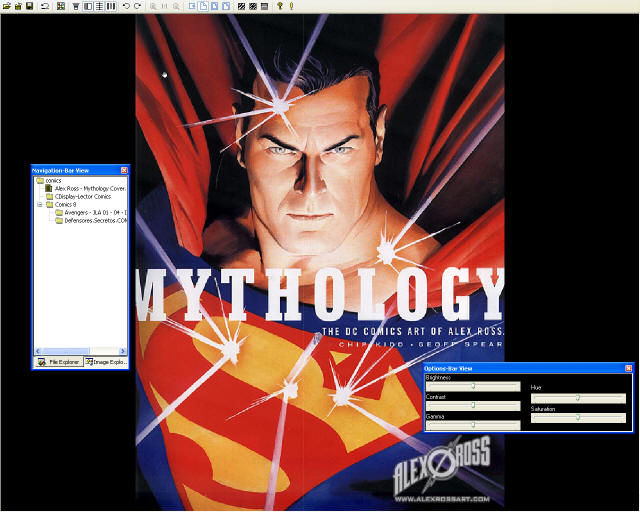Viewport: 640px width, 512px height.
Task: Switch to the File Explorer tab
Action: 59,362
